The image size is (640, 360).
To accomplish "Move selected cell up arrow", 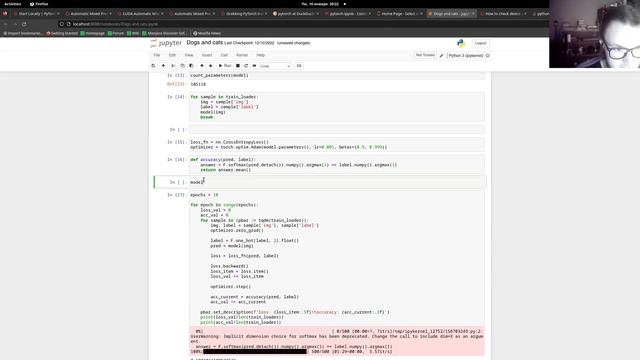I will pyautogui.click(x=202, y=66).
